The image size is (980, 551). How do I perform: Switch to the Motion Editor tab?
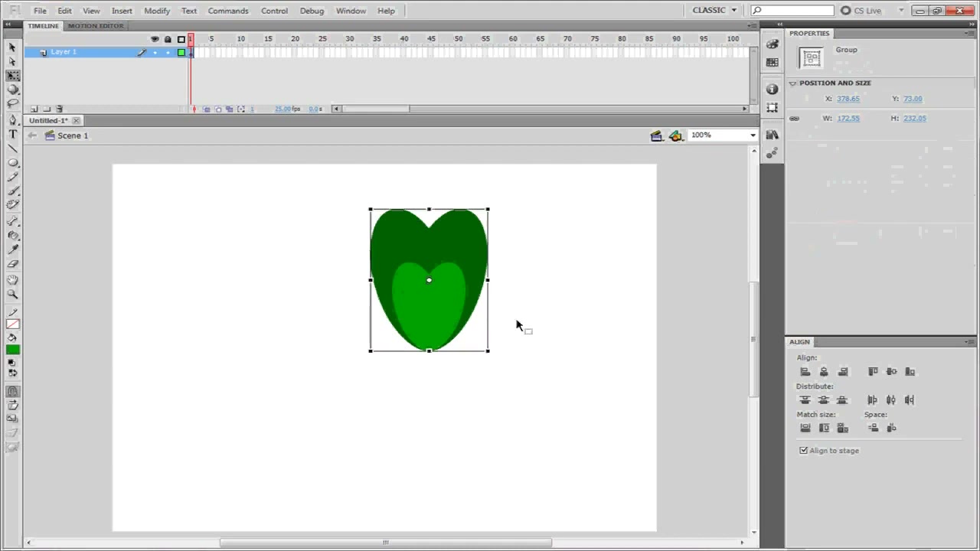coord(96,26)
